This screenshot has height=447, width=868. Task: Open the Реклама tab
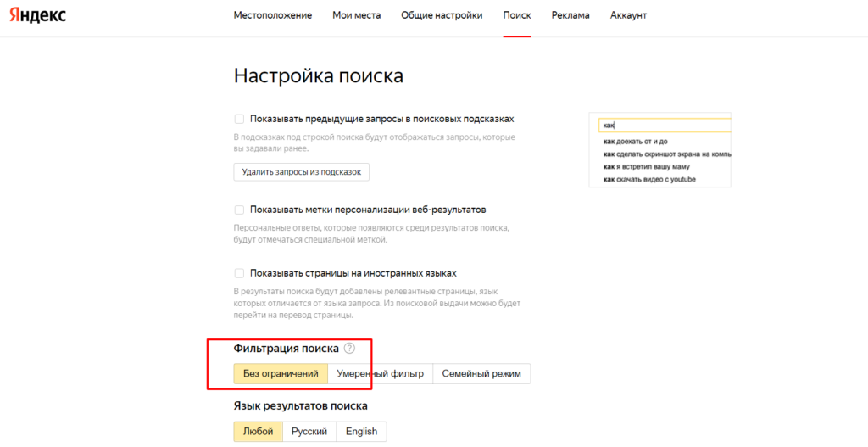point(570,15)
